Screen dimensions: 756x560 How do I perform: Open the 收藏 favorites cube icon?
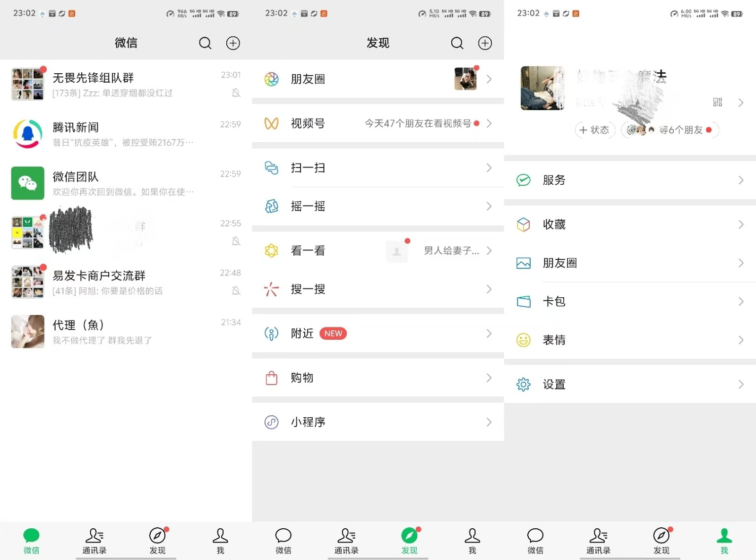pos(523,224)
